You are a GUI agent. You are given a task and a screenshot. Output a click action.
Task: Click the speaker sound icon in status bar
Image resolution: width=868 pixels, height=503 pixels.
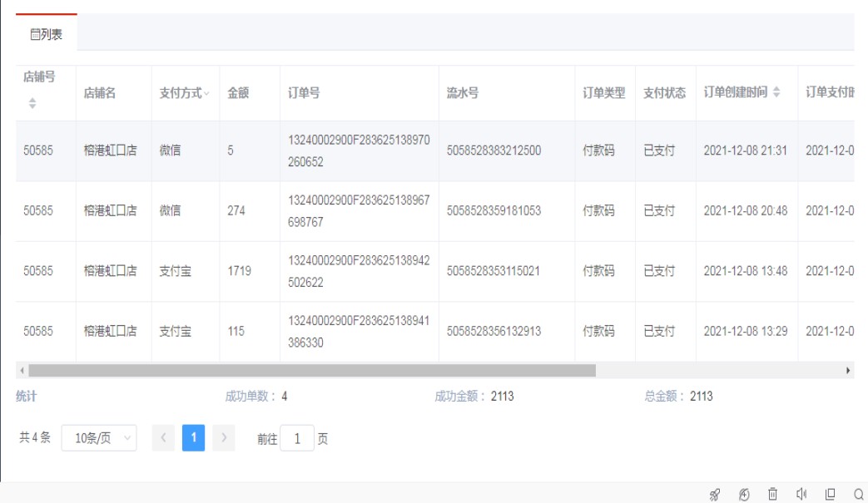coord(801,495)
